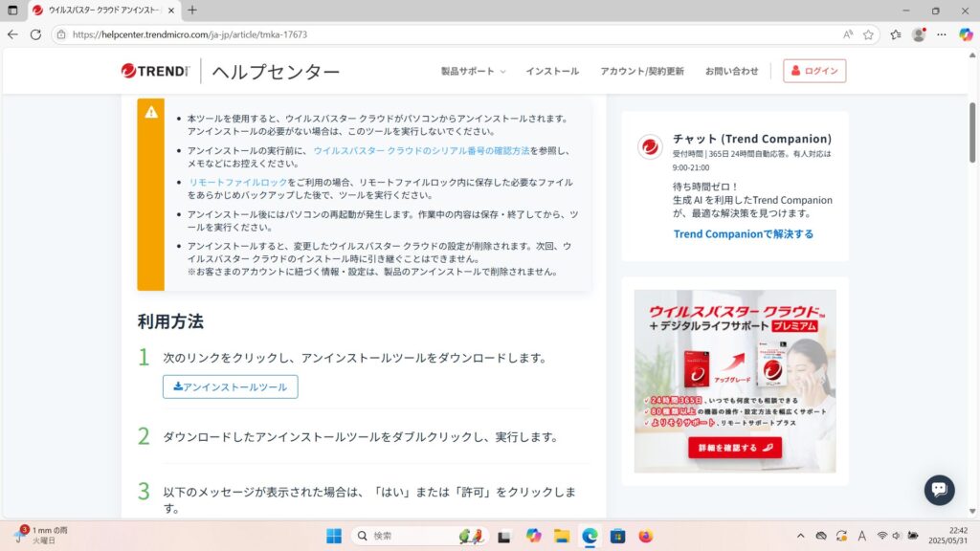Launch Firefox from the taskbar

[x=646, y=536]
